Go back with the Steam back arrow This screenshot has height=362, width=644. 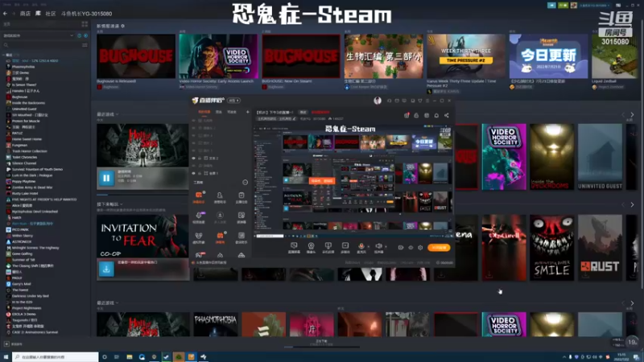(x=5, y=14)
